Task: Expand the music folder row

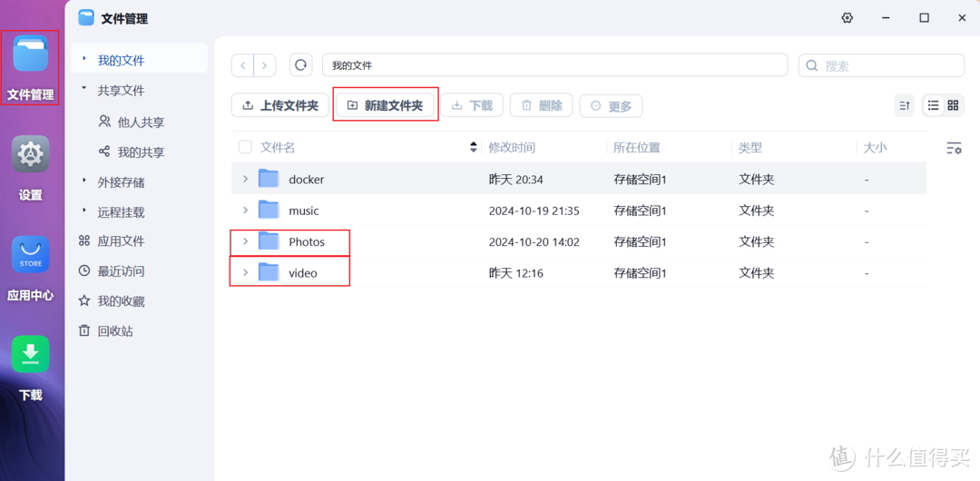Action: (245, 211)
